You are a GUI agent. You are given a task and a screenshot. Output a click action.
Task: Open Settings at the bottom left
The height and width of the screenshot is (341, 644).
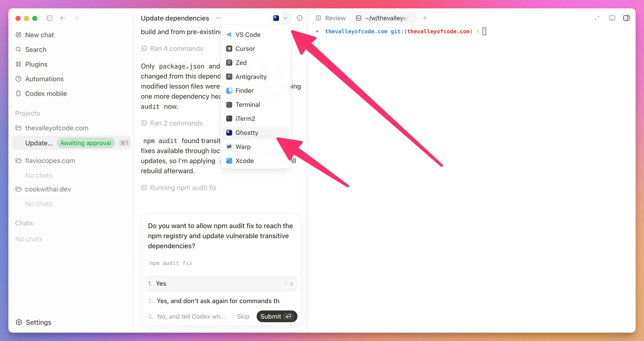click(33, 322)
